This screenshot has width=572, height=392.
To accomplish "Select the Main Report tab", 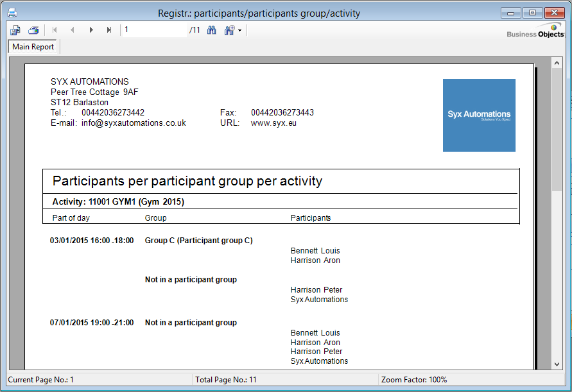I will (33, 47).
